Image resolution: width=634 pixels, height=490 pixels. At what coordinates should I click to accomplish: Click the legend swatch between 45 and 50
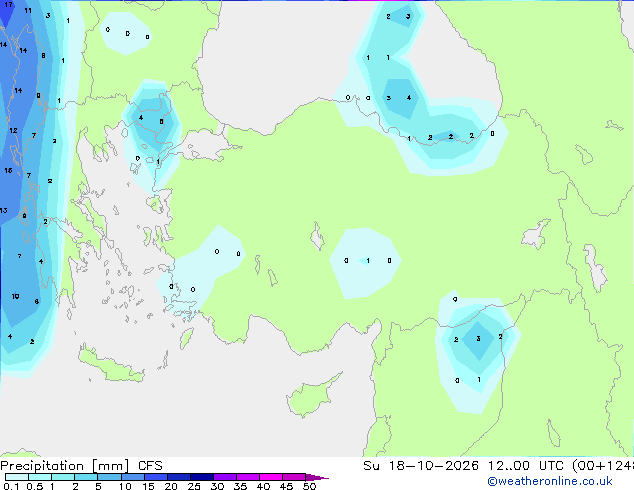coord(294,477)
